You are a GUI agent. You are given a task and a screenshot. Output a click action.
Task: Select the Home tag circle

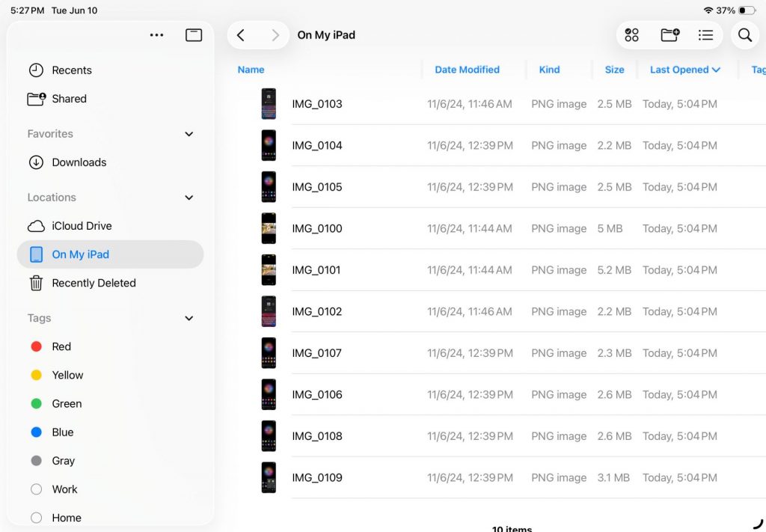click(36, 518)
